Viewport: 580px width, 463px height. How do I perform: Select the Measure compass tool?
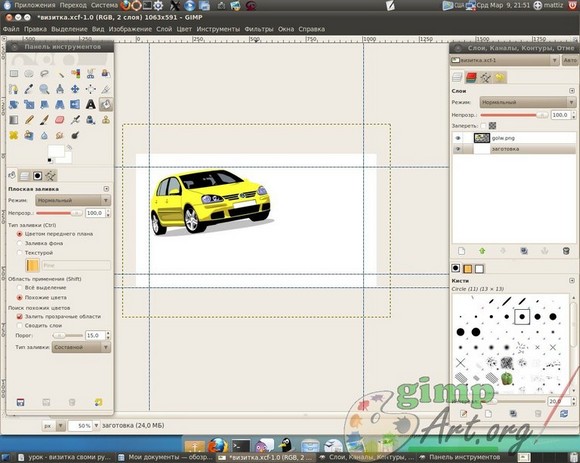[60, 89]
